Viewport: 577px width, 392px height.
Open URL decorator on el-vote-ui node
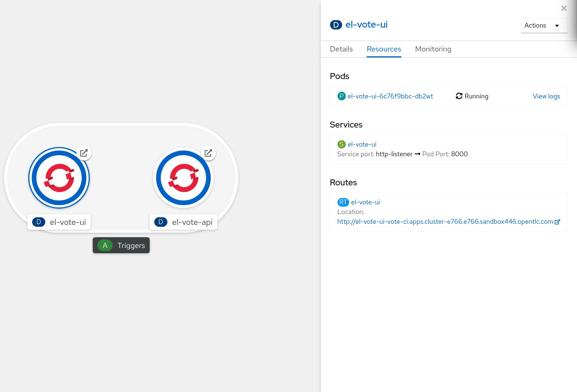(84, 153)
